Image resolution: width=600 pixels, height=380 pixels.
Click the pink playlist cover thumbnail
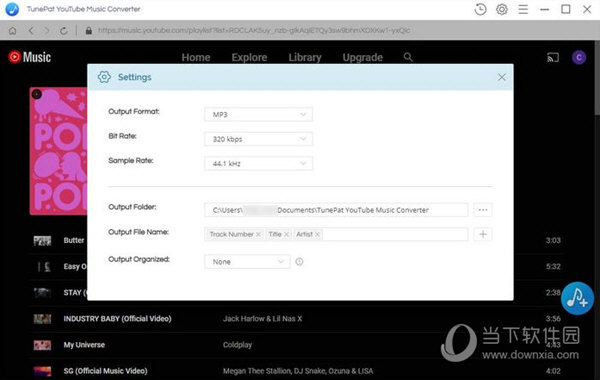59,151
